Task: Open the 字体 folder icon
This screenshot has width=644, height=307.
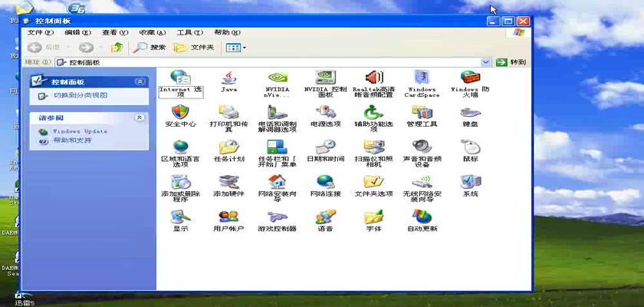Action: 374,216
